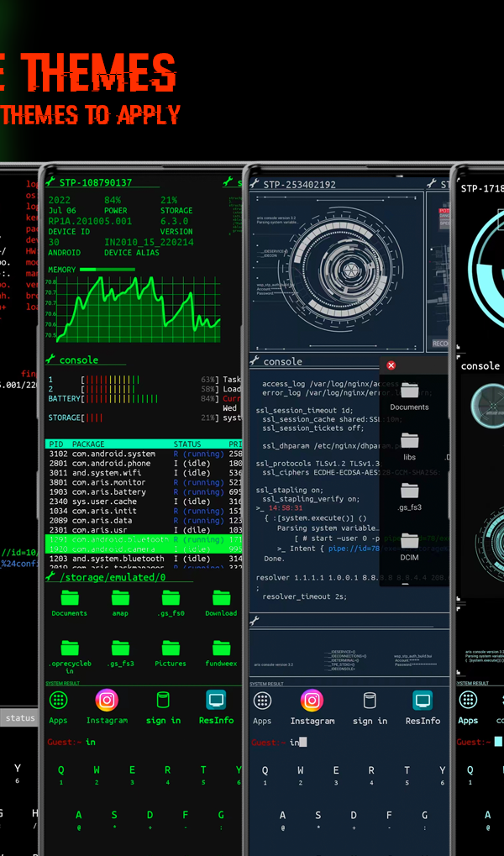Tap the PACKAGE column header
Screen dimensions: 504x856
pos(88,444)
